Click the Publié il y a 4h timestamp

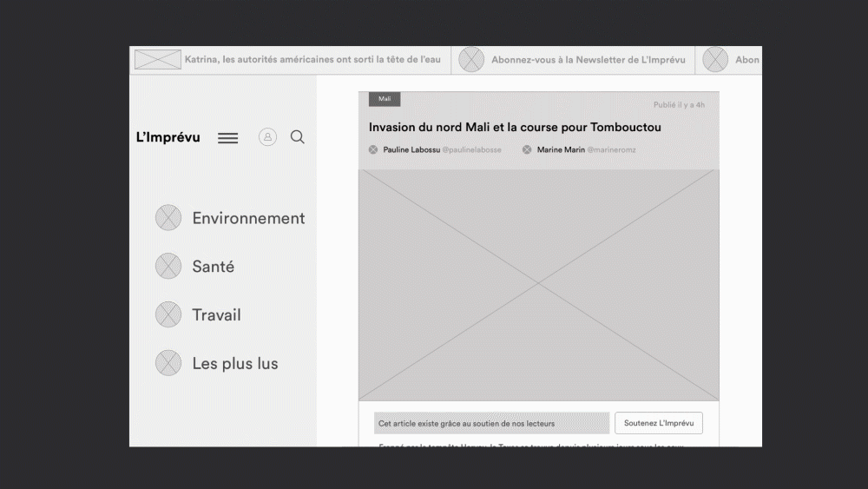tap(679, 105)
